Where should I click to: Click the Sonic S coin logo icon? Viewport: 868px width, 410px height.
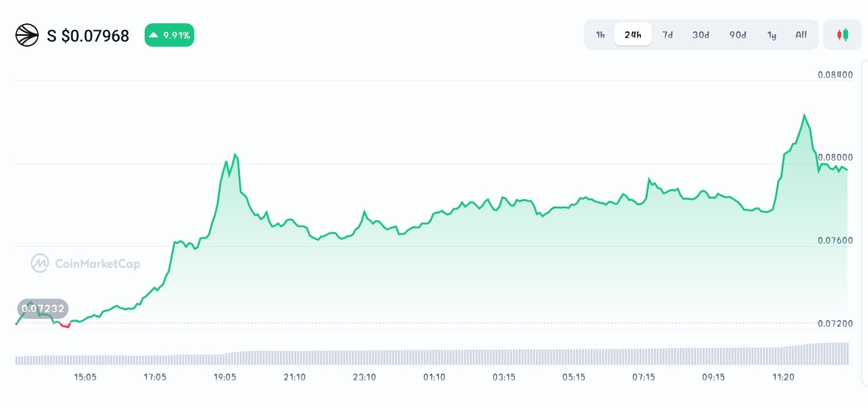tap(26, 35)
